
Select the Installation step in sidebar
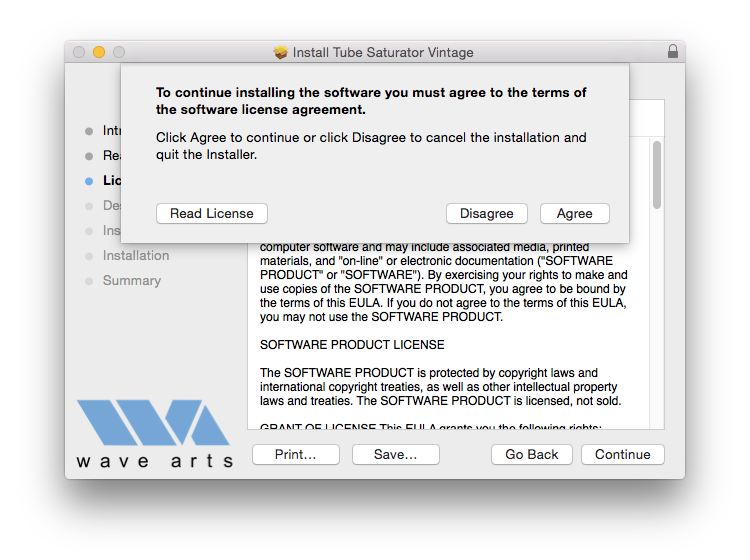pos(136,255)
